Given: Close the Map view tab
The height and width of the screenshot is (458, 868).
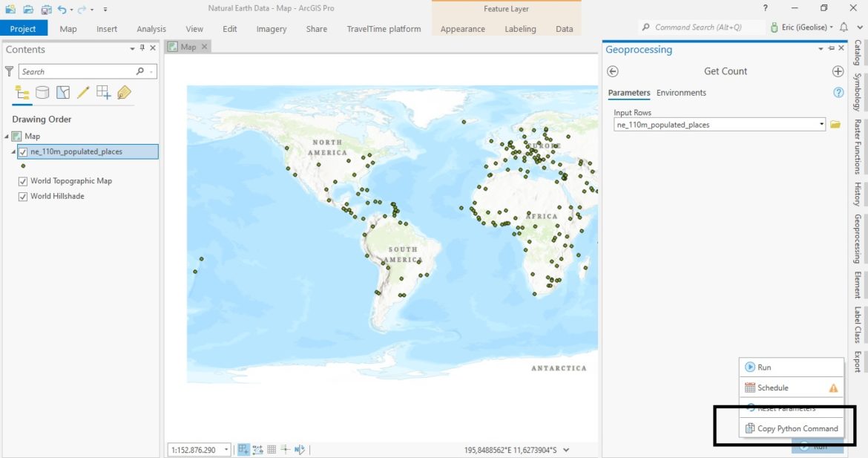Looking at the screenshot, I should tap(204, 47).
